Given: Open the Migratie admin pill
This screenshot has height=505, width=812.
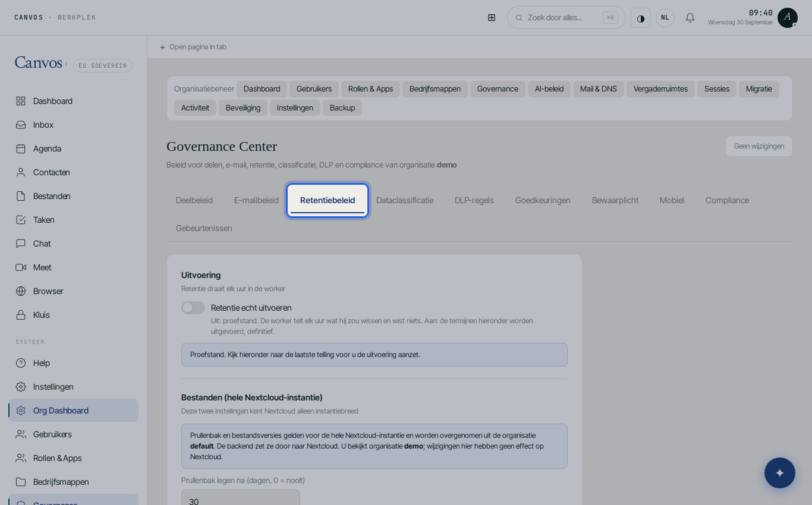Looking at the screenshot, I should click(759, 89).
